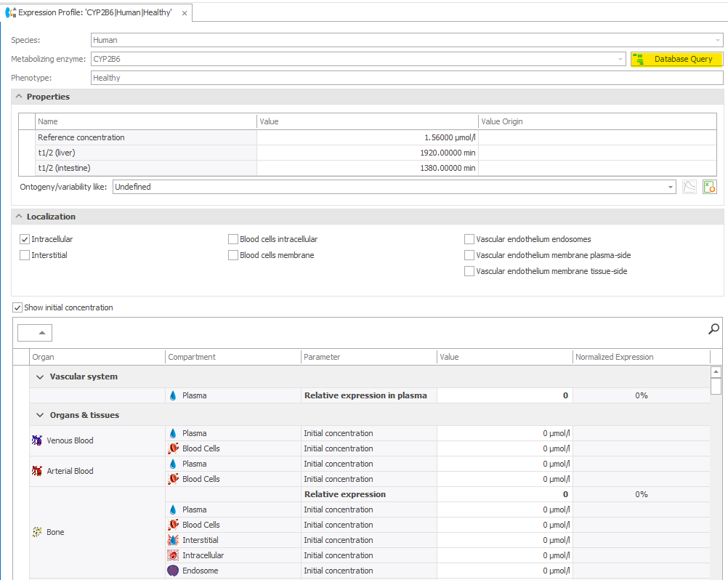Image resolution: width=728 pixels, height=580 pixels.
Task: Click the Species input field showing Human
Action: click(x=291, y=40)
